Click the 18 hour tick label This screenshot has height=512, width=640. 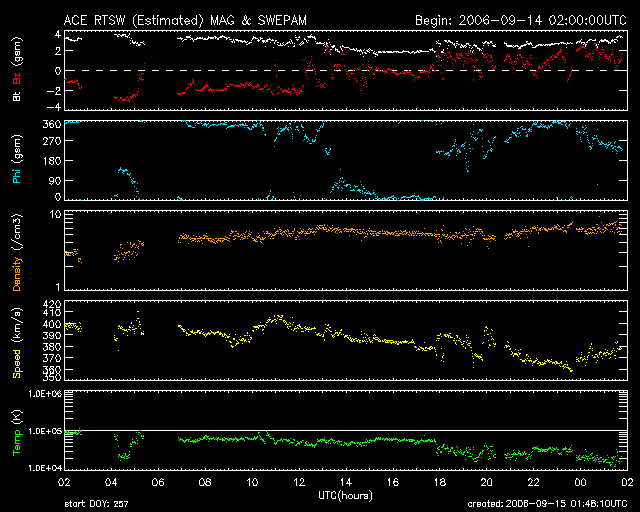coord(440,483)
